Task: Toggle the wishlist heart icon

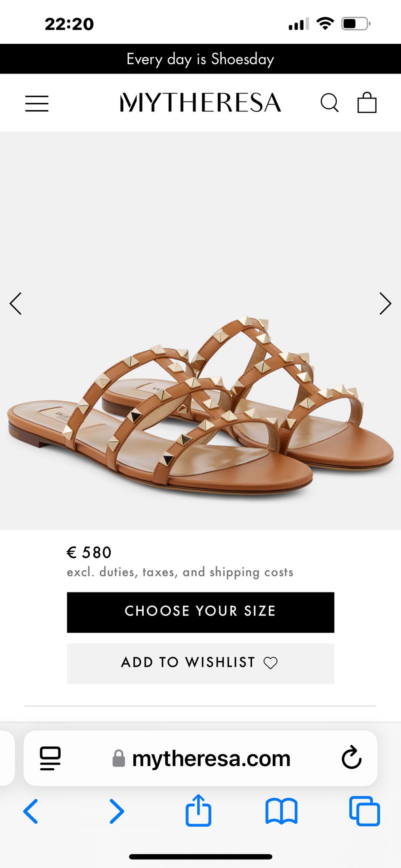Action: click(270, 663)
